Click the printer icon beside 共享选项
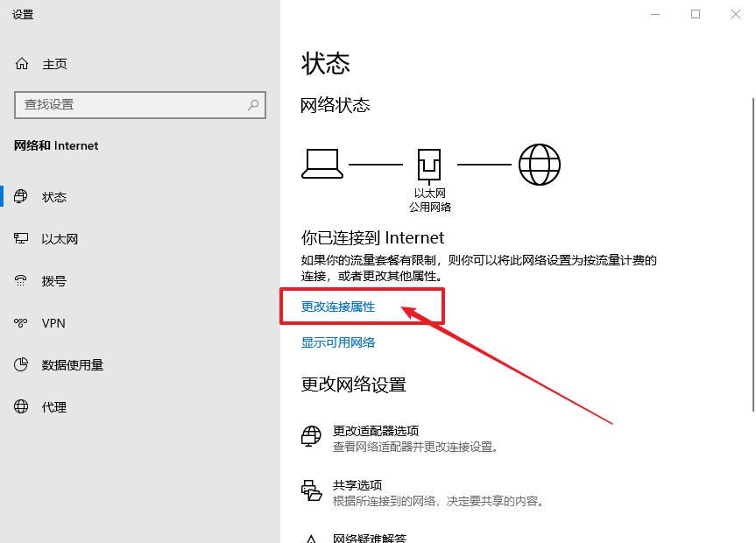This screenshot has width=756, height=543. pyautogui.click(x=311, y=491)
